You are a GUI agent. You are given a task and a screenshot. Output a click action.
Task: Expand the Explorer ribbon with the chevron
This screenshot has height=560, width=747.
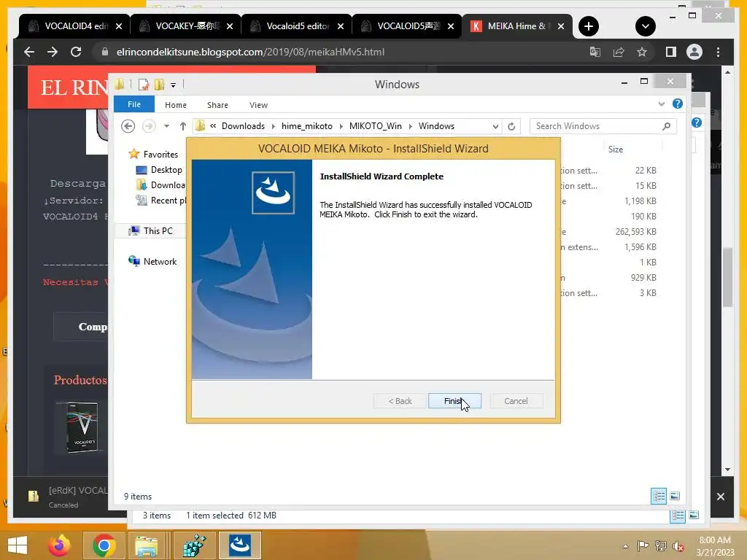[x=661, y=104]
